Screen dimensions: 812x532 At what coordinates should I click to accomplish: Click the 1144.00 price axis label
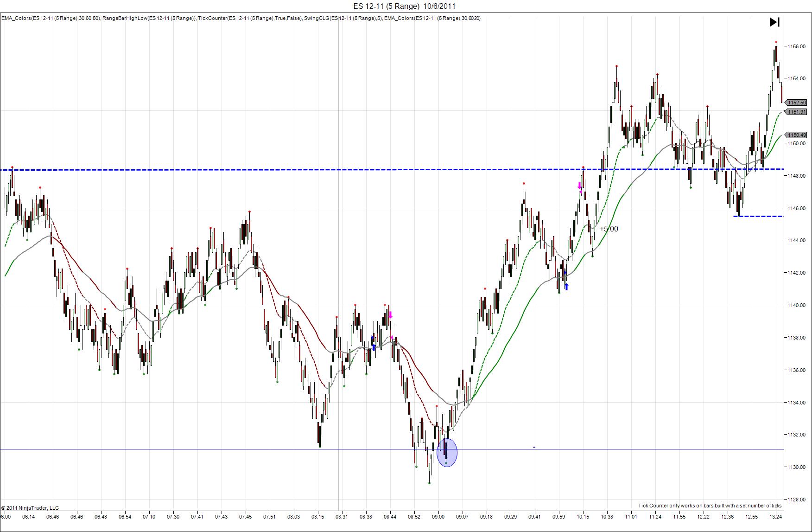(797, 241)
